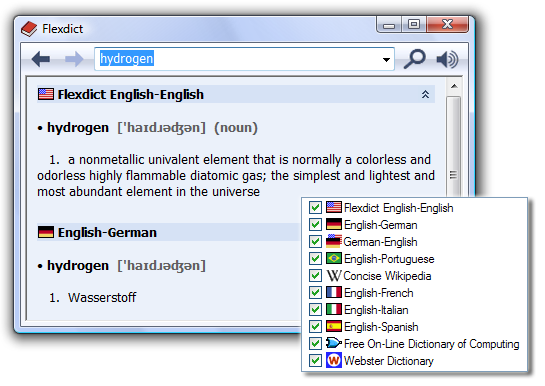Disable the English-Italian checkbox
Image resolution: width=545 pixels, height=386 pixels.
[x=315, y=309]
